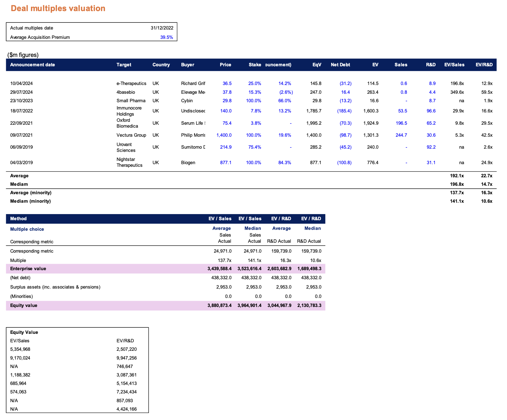Click the "Equity Value" summary box heading
Image resolution: width=507 pixels, height=420 pixels.
point(24,332)
